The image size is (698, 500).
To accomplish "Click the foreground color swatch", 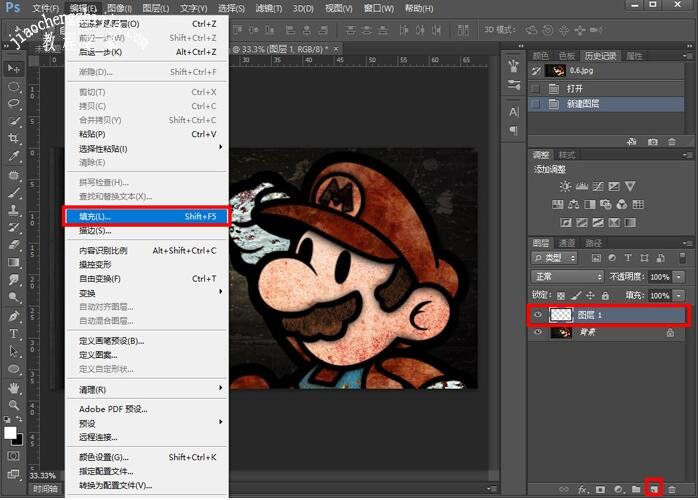I will (10, 432).
